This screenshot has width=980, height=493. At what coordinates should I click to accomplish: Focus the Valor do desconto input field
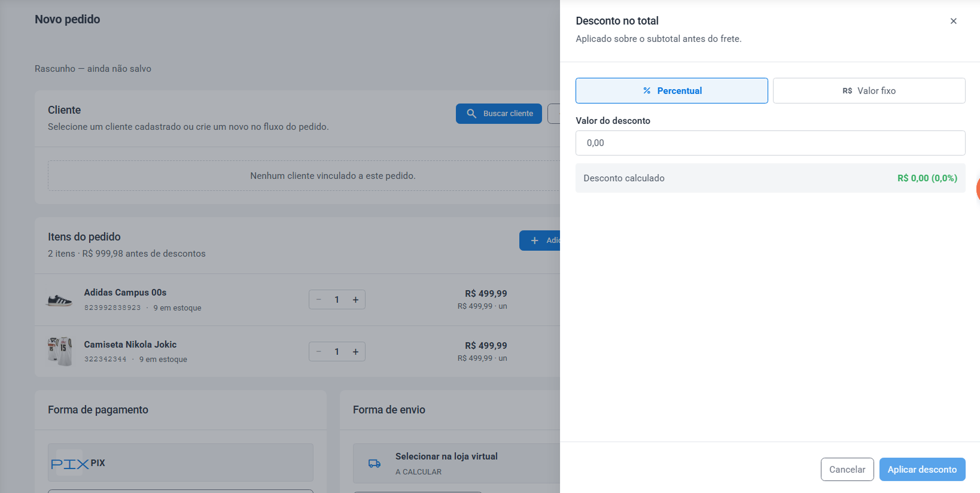[770, 143]
